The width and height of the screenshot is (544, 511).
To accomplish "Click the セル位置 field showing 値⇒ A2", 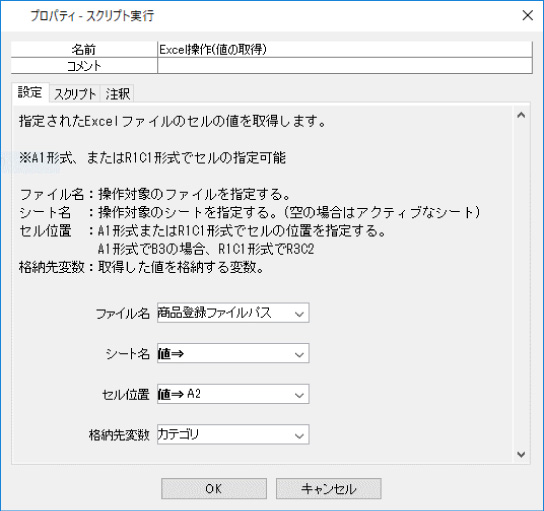I will point(233,394).
